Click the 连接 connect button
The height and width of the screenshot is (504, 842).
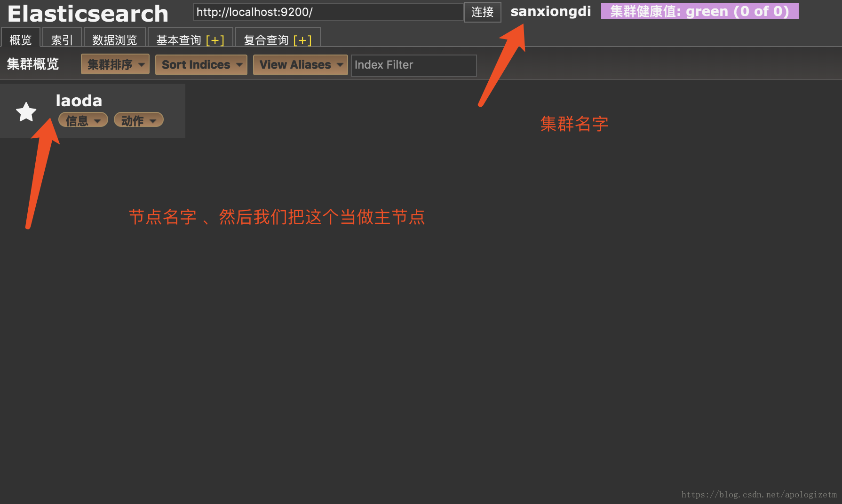483,12
